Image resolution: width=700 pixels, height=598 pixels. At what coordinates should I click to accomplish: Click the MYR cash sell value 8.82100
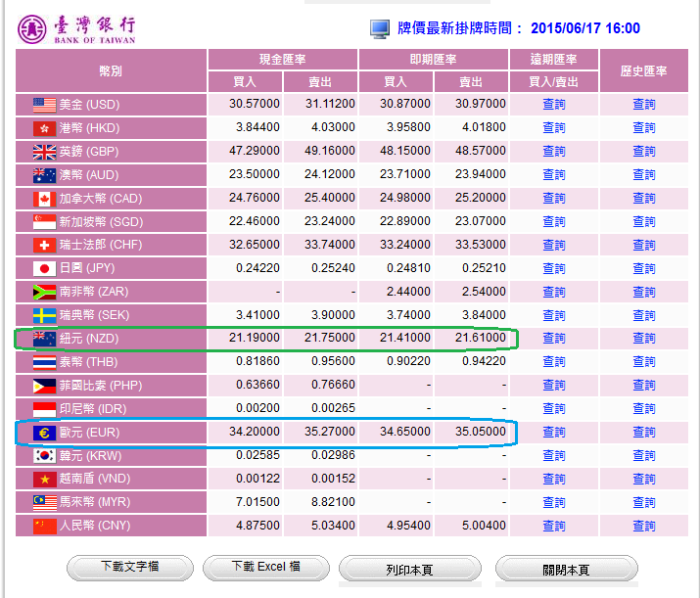tap(333, 502)
